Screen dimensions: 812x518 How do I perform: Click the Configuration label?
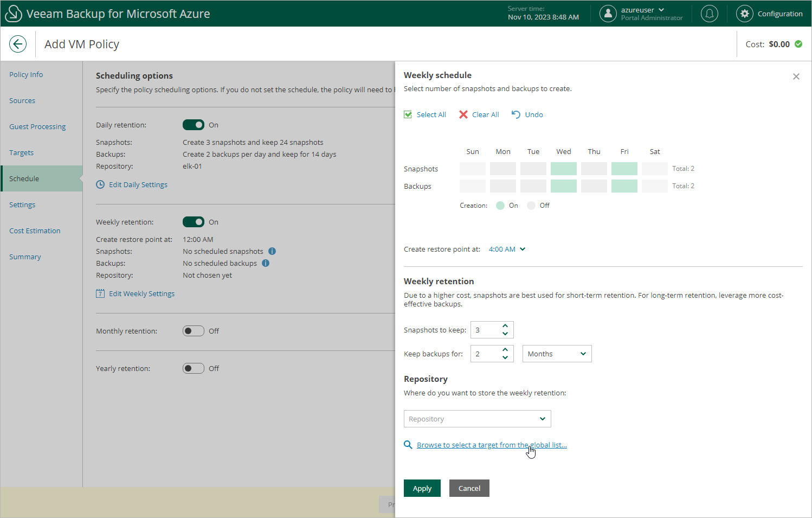click(x=780, y=14)
